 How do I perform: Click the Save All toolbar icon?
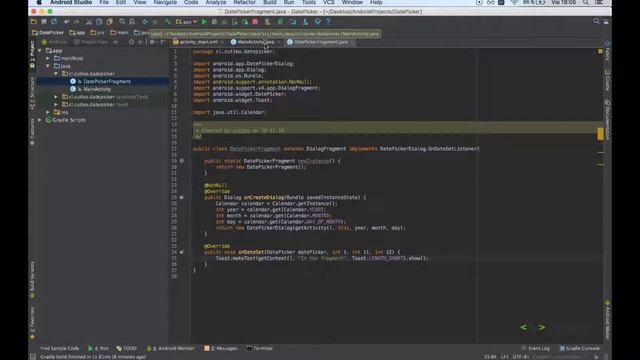[44, 22]
